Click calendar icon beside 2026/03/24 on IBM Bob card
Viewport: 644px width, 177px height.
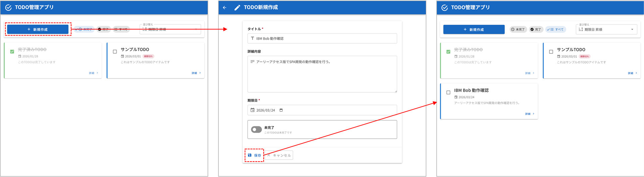pos(456,97)
